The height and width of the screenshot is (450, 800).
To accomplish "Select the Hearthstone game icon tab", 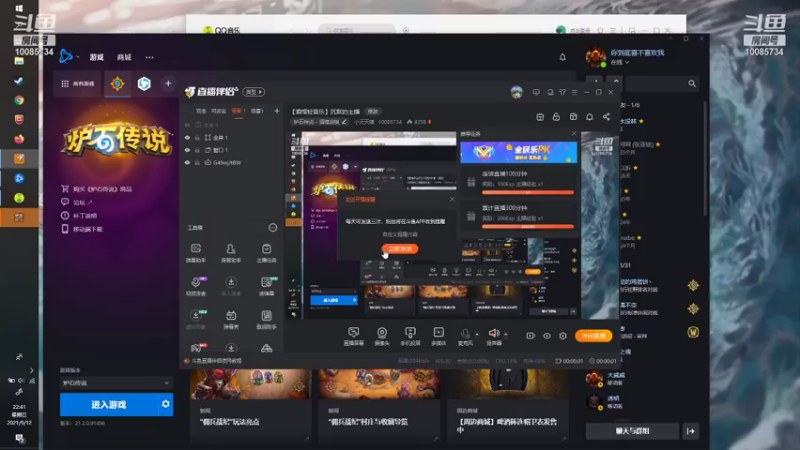I will [x=117, y=84].
